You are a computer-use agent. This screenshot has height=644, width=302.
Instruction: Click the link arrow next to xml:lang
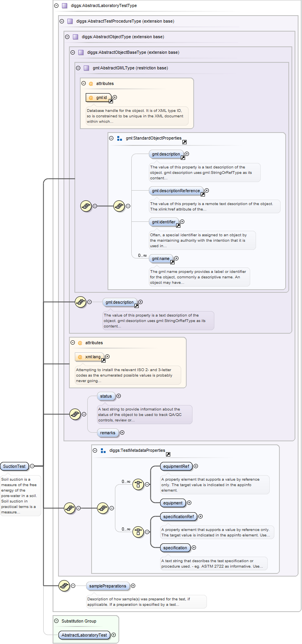pyautogui.click(x=103, y=361)
